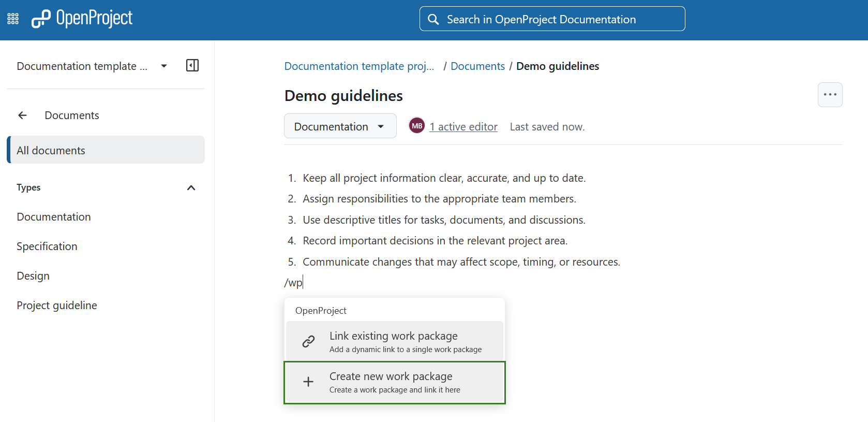Screen dimensions: 868x422
Task: Click list item Assign responsibilities to team members
Action: (439, 199)
